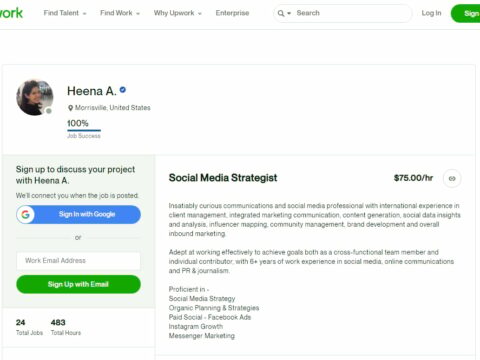Copy profile link using chain icon
Image resolution: width=480 pixels, height=360 pixels.
[x=452, y=179]
